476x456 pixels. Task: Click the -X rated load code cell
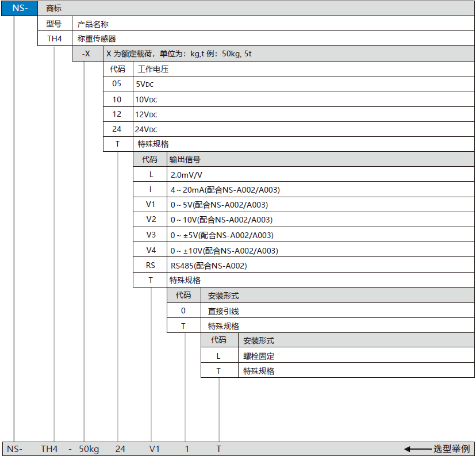[x=86, y=53]
